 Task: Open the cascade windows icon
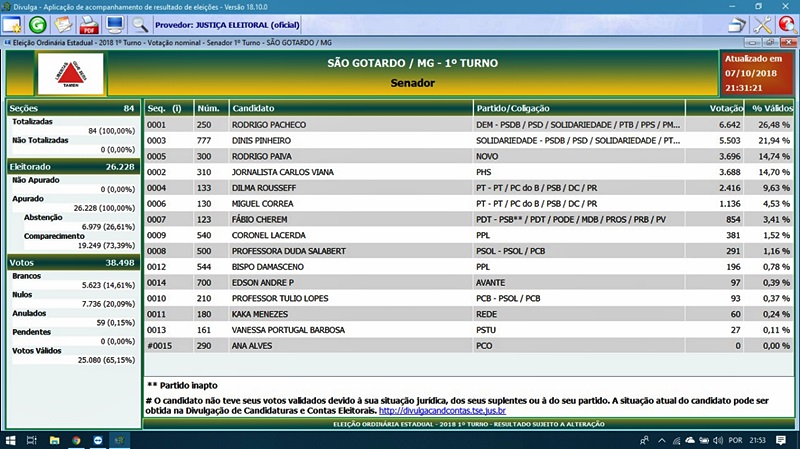point(737,24)
